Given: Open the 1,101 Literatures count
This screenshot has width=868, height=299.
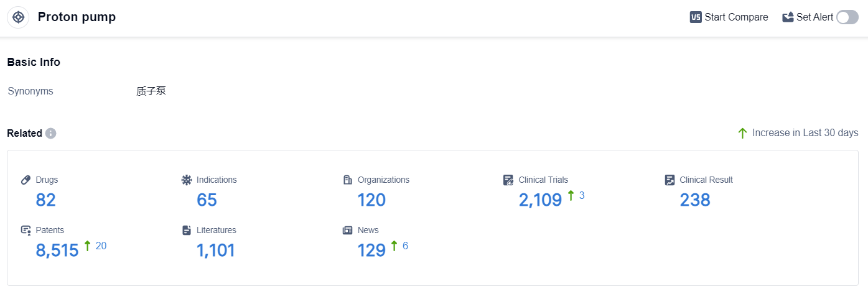Looking at the screenshot, I should [x=216, y=251].
